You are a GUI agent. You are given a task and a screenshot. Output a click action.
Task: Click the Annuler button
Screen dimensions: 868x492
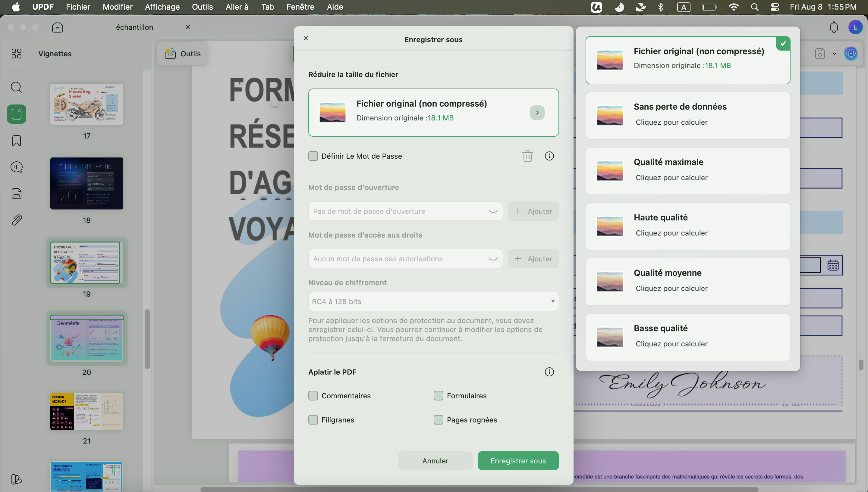point(435,461)
